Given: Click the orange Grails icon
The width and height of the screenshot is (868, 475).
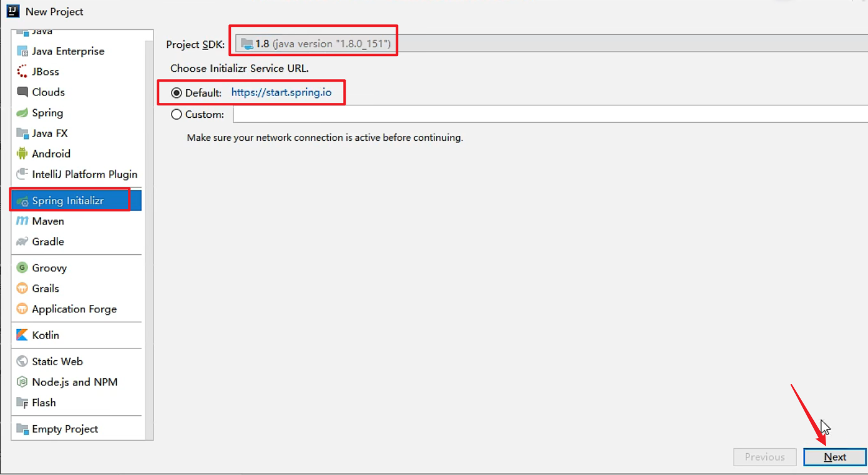Looking at the screenshot, I should coord(22,289).
